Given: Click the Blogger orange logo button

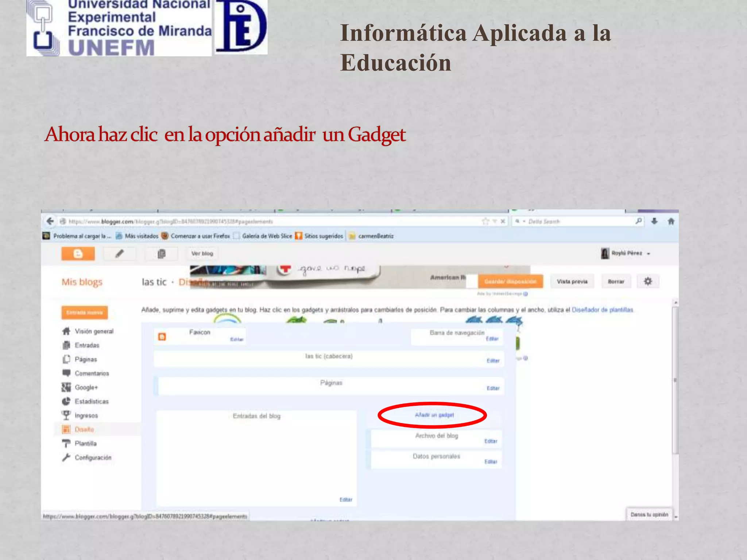Looking at the screenshot, I should pyautogui.click(x=78, y=254).
